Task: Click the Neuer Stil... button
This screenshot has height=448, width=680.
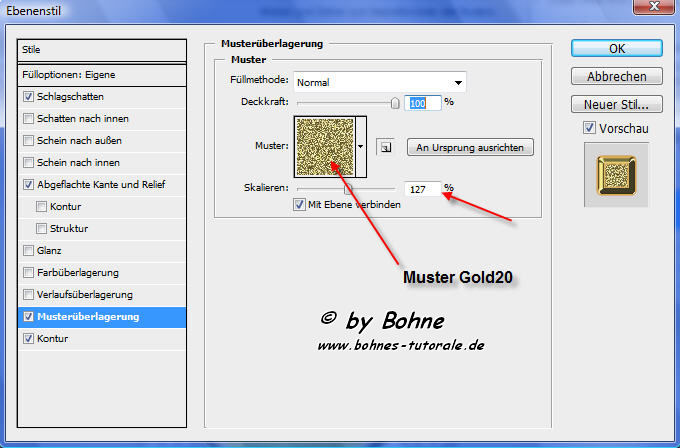Action: tap(617, 104)
